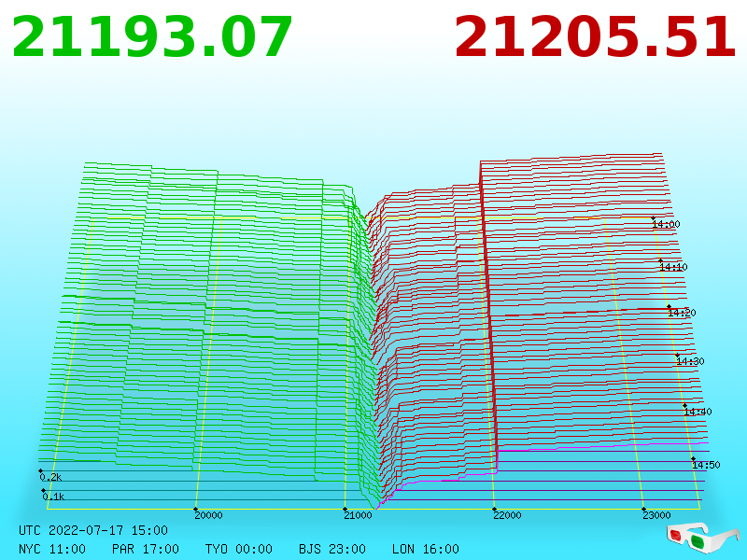Click the 22000 price axis label
Viewport: 747px width, 560px height.
point(507,515)
